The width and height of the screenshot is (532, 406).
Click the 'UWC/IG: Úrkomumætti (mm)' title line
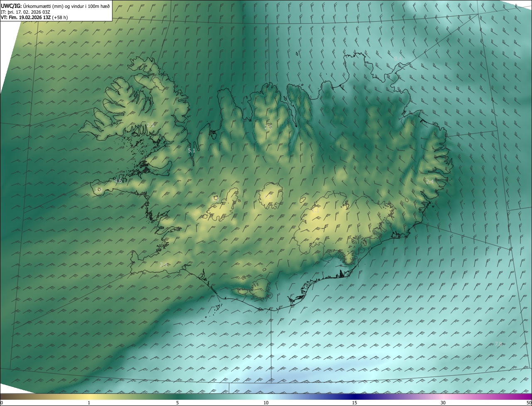[55, 6]
